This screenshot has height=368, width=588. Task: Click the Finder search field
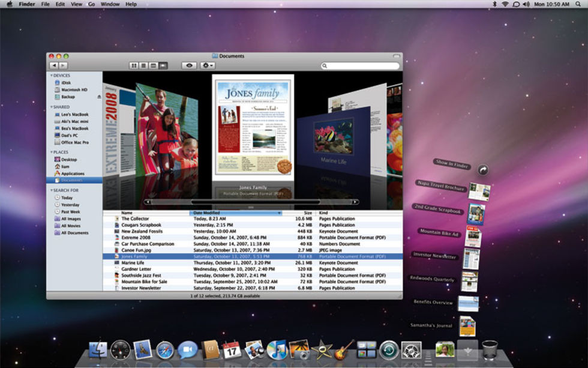click(360, 65)
